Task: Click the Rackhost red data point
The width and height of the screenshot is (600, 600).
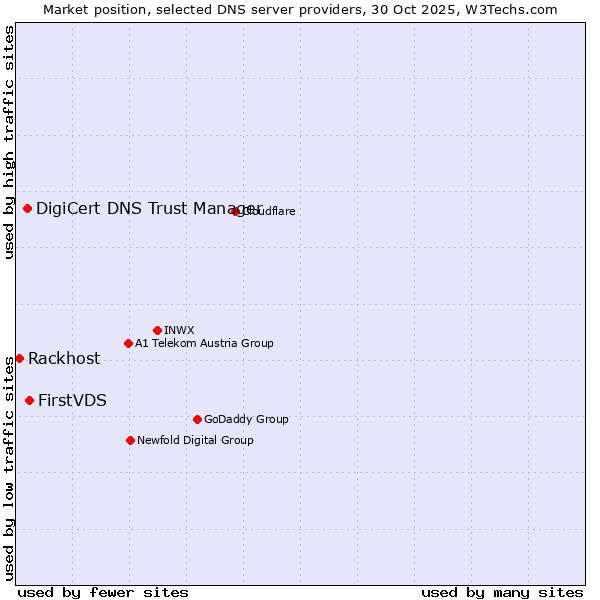Action: point(19,358)
